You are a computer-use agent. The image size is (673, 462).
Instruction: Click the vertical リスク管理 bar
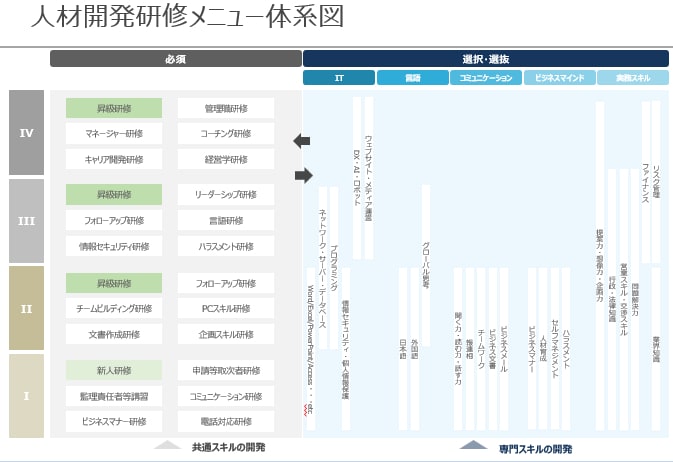pos(656,182)
